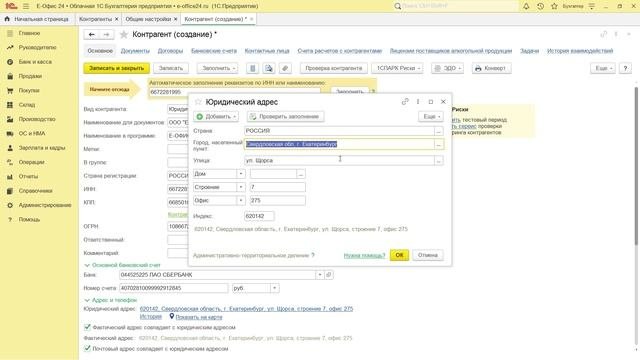The width and height of the screenshot is (640, 360).
Task: Switch to Общие настройки tab
Action: (x=148, y=19)
